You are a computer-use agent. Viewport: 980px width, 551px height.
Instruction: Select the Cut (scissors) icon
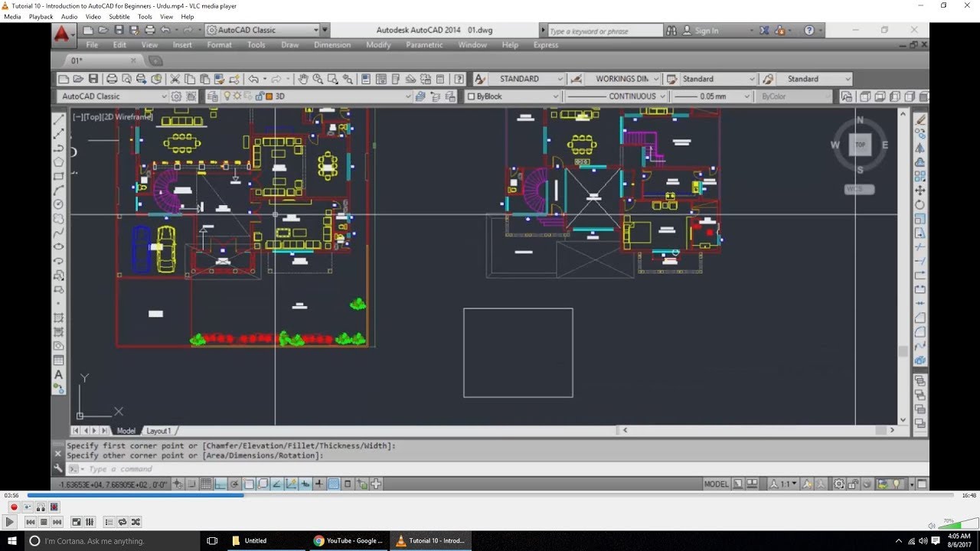175,79
